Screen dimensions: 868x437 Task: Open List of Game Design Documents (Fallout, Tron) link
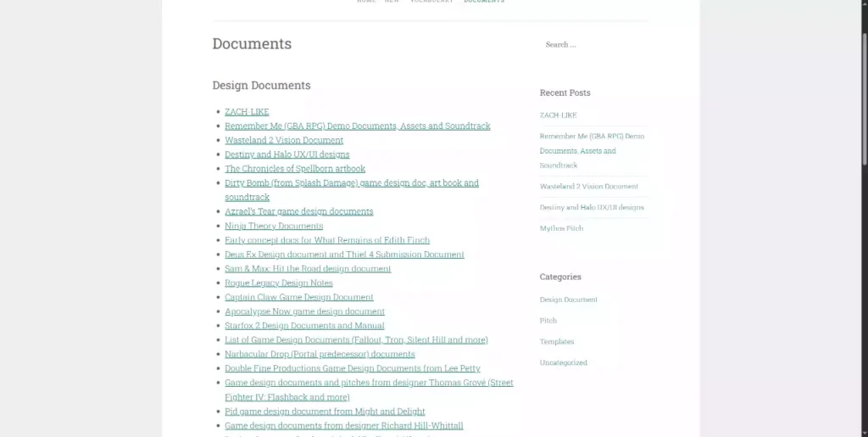point(356,339)
